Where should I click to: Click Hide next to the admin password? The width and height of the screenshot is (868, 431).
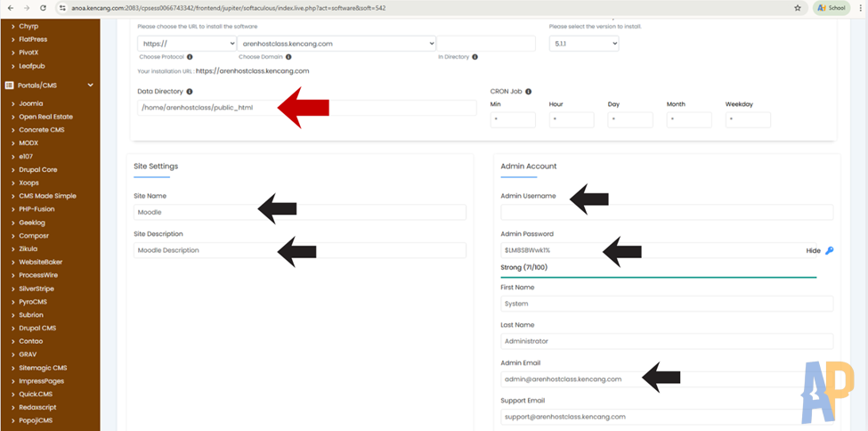[x=813, y=251]
